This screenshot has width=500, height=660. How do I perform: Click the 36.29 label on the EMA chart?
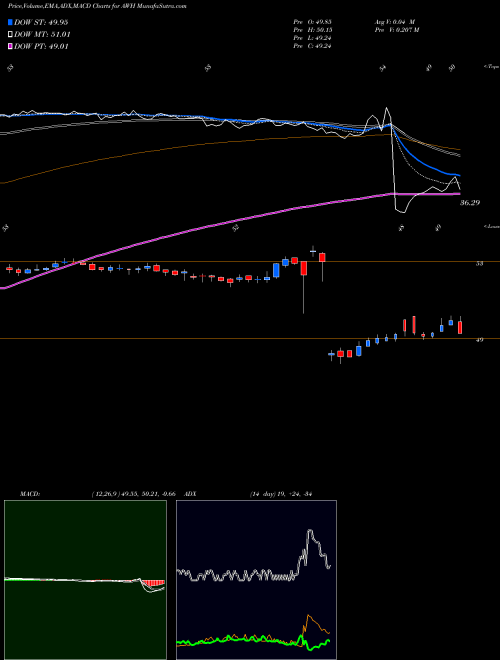click(470, 203)
